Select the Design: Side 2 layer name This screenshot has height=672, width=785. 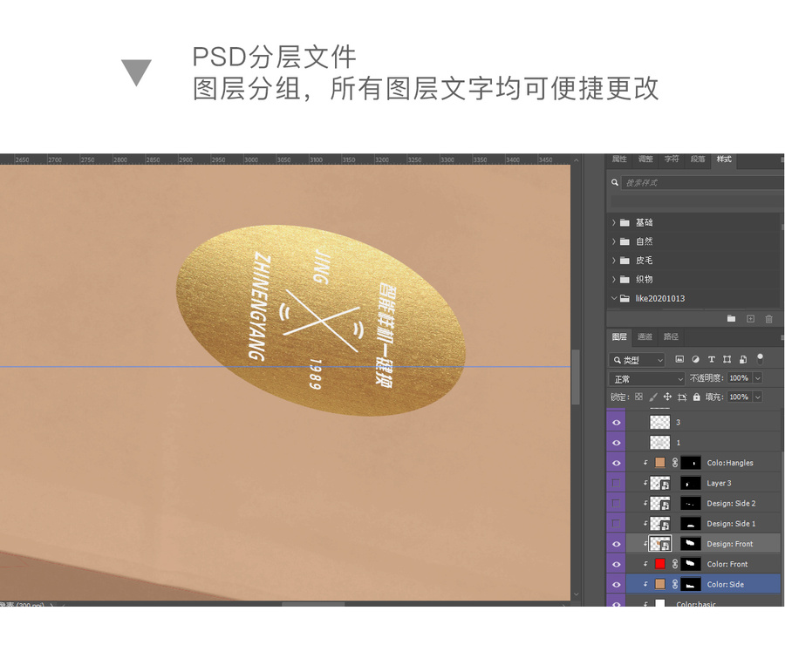coord(731,504)
